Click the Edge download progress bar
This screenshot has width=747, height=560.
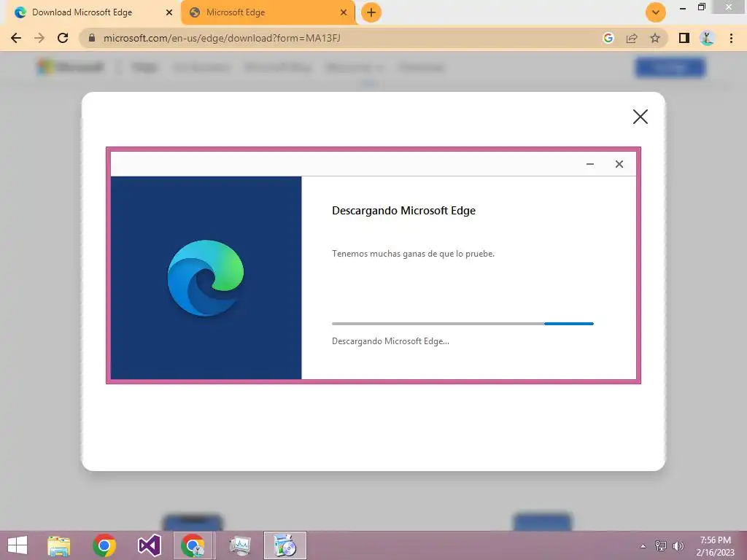pos(462,324)
